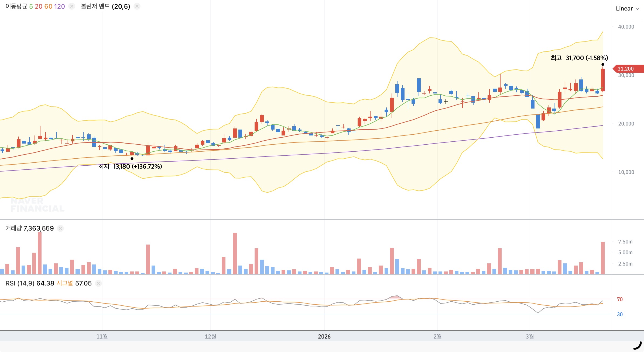Click the 이동평균 indicator label
The height and width of the screenshot is (352, 644).
(16, 6)
